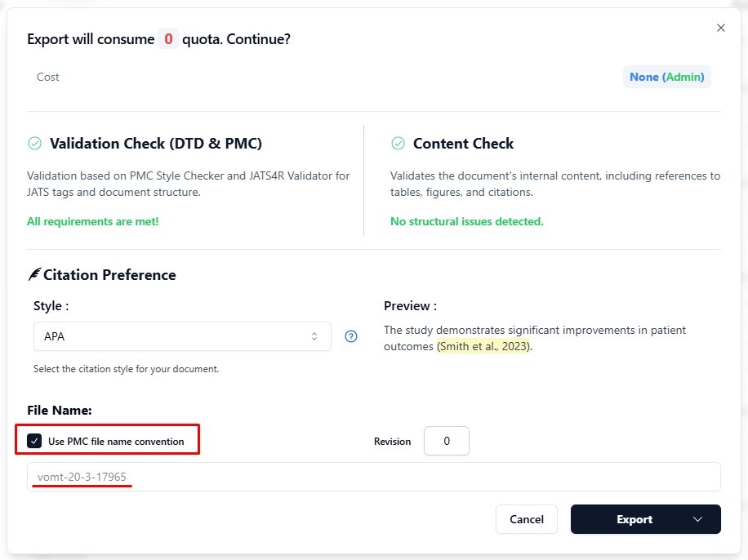Expand the Export button chevron options
The height and width of the screenshot is (560, 748).
click(x=697, y=519)
